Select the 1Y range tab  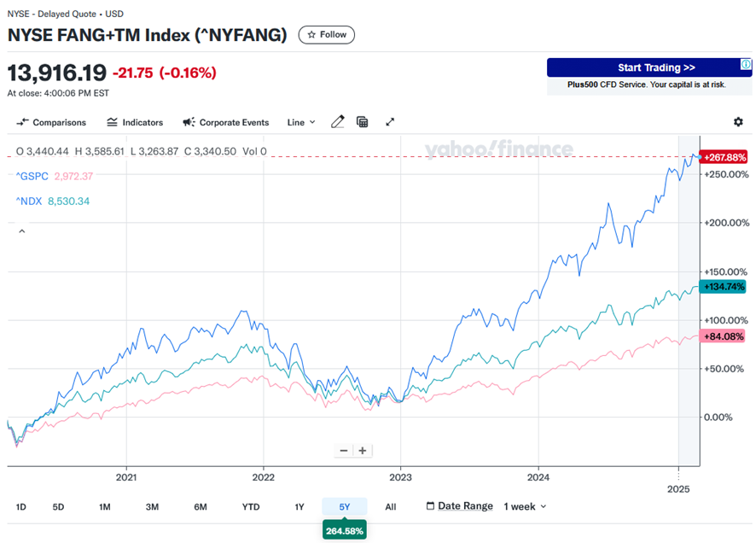299,507
